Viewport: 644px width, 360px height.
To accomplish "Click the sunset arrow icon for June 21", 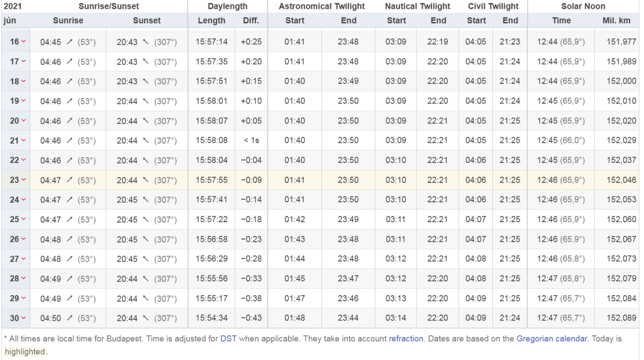I will (146, 141).
